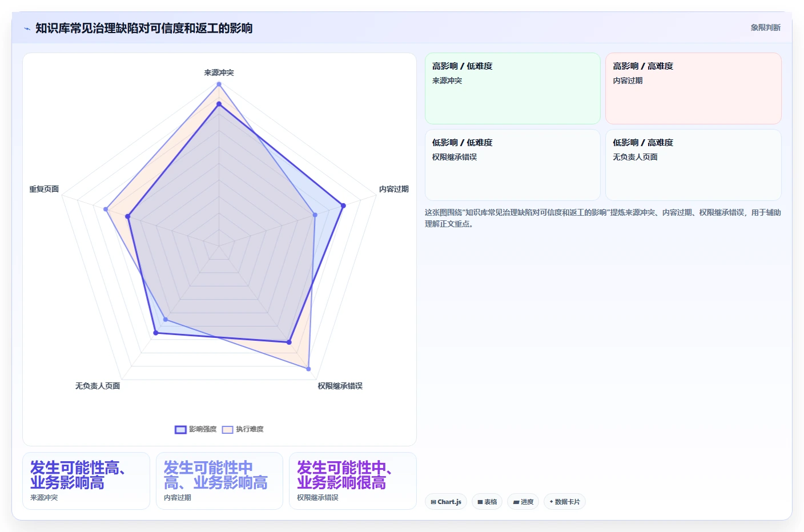This screenshot has height=532, width=804.
Task: Open the 发生可能性中高、业务影响高 stat card
Action: (x=219, y=481)
